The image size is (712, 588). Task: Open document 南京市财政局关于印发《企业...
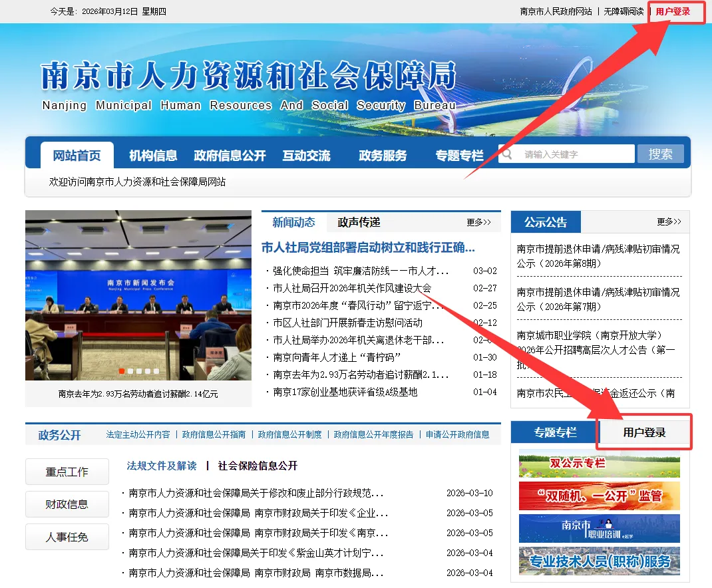coord(258,513)
